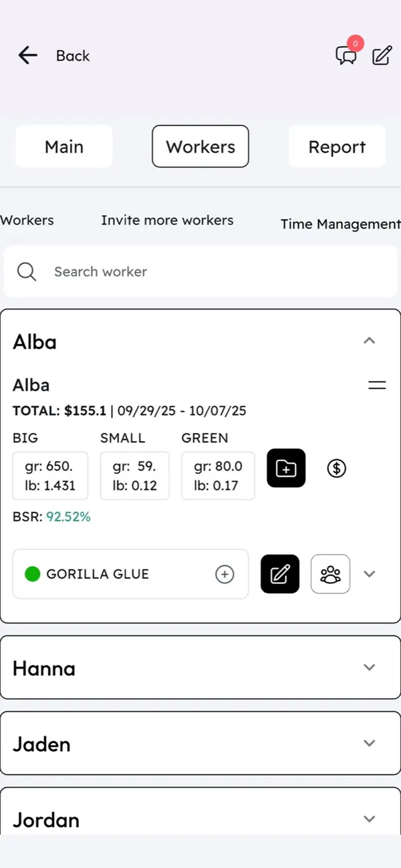Open the add folder icon on Alba's card

coord(286,468)
